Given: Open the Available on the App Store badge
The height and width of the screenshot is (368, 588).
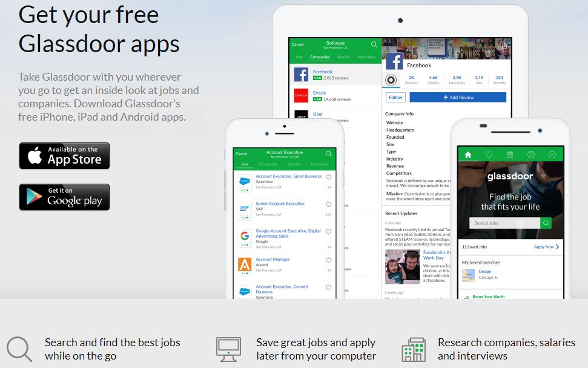Looking at the screenshot, I should (65, 156).
